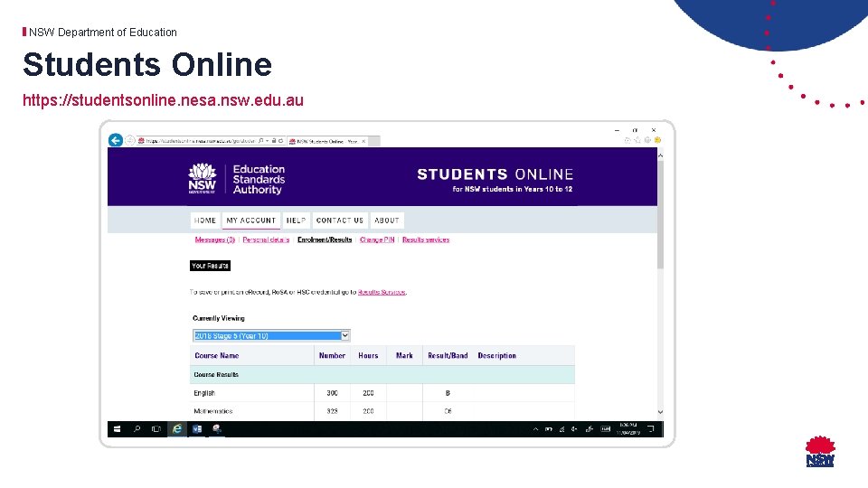868x488 pixels.
Task: Follow the Results Services link in the paragraph
Action: click(382, 292)
